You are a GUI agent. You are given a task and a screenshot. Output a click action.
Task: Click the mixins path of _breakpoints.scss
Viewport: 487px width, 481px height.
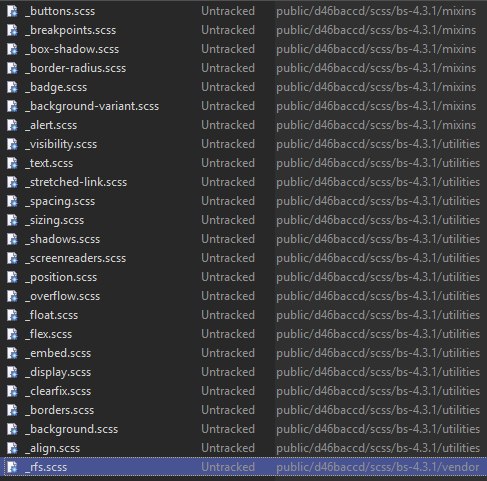point(376,30)
